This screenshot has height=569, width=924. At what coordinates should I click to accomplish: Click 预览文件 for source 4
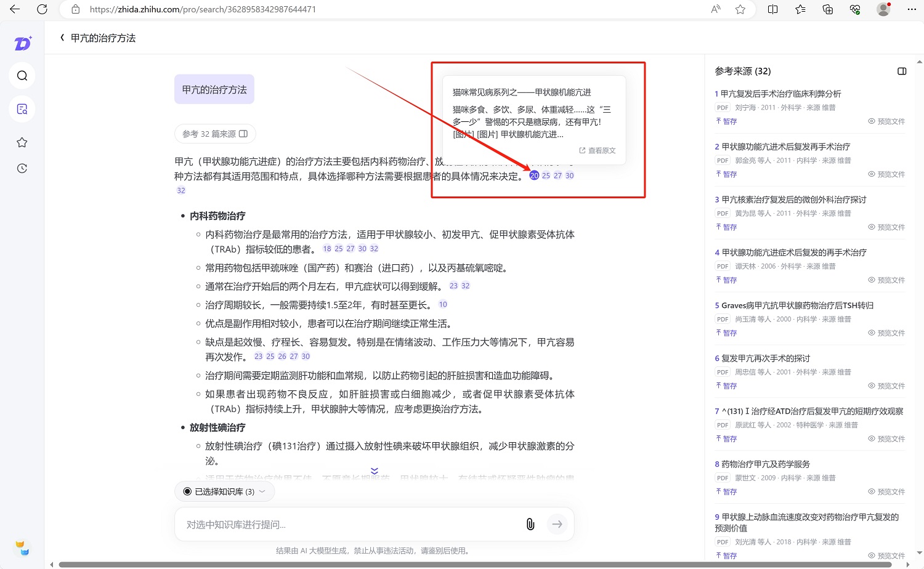886,280
